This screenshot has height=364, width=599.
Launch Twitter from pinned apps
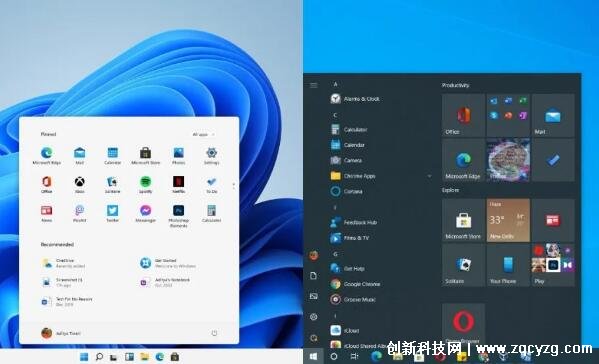coord(112,214)
